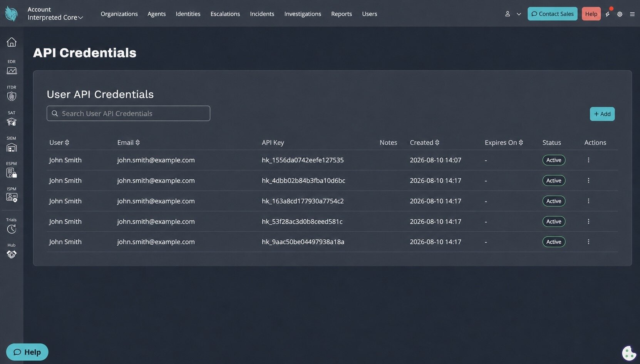Click created date 2026-08-10 14:07
The width and height of the screenshot is (640, 364).
[436, 160]
